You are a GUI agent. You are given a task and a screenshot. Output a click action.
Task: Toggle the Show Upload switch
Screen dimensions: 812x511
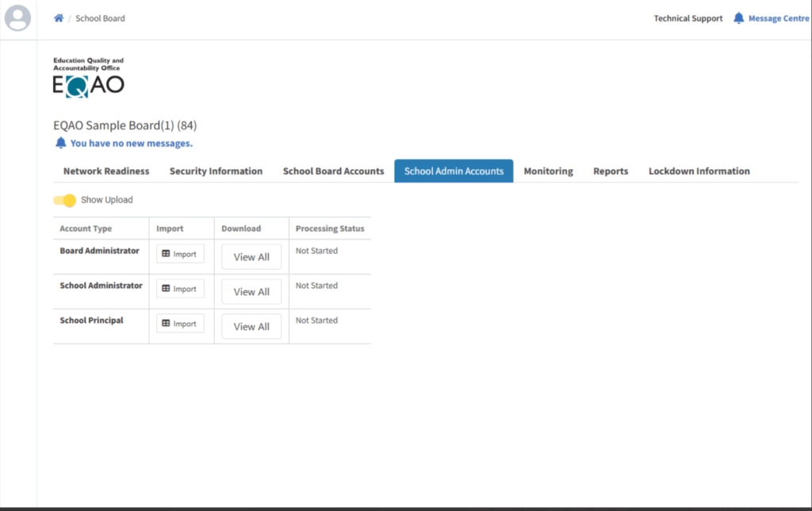(x=65, y=200)
